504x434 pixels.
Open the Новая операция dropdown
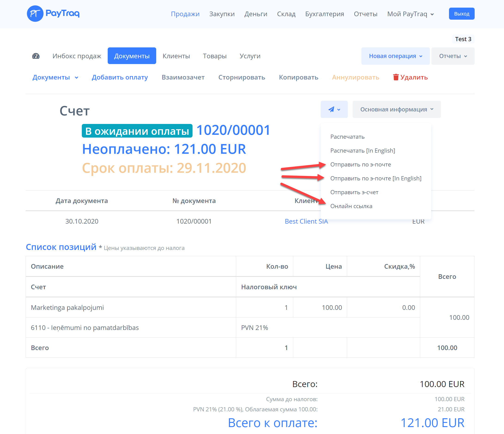pyautogui.click(x=395, y=56)
